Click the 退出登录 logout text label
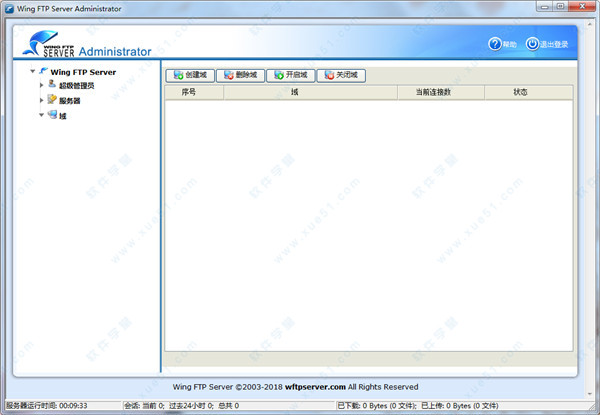This screenshot has height=415, width=600. (554, 44)
